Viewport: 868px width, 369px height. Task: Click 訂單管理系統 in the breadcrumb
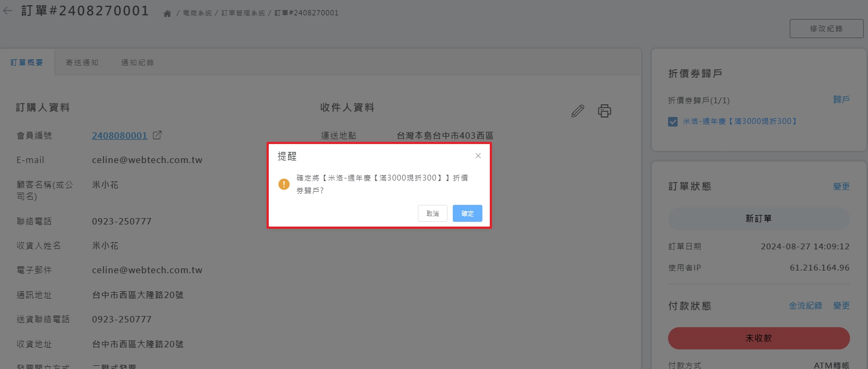(243, 13)
